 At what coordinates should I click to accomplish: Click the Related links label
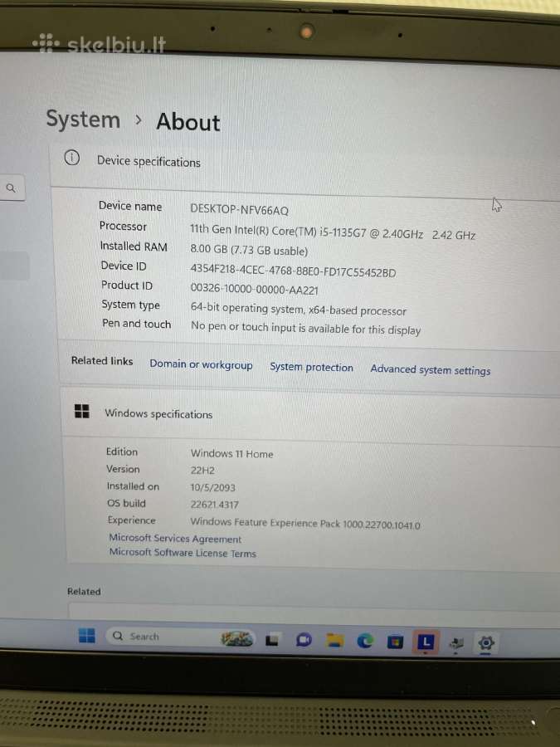[x=102, y=361]
